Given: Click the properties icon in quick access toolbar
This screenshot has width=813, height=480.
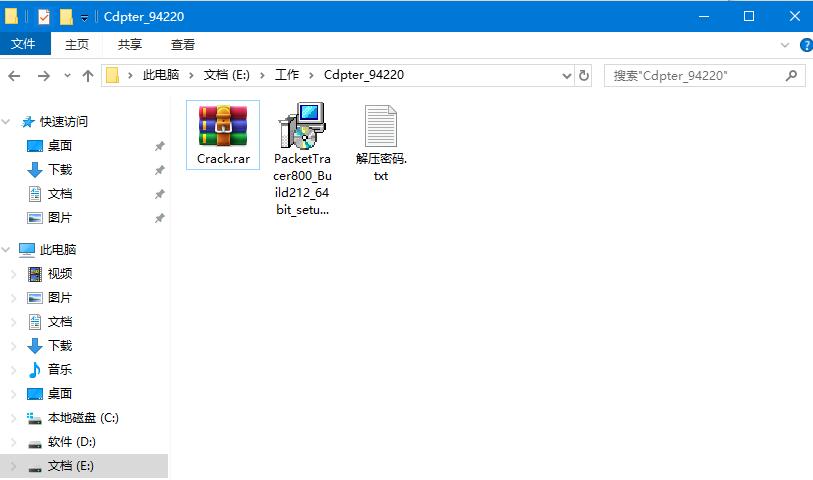Looking at the screenshot, I should 44,17.
